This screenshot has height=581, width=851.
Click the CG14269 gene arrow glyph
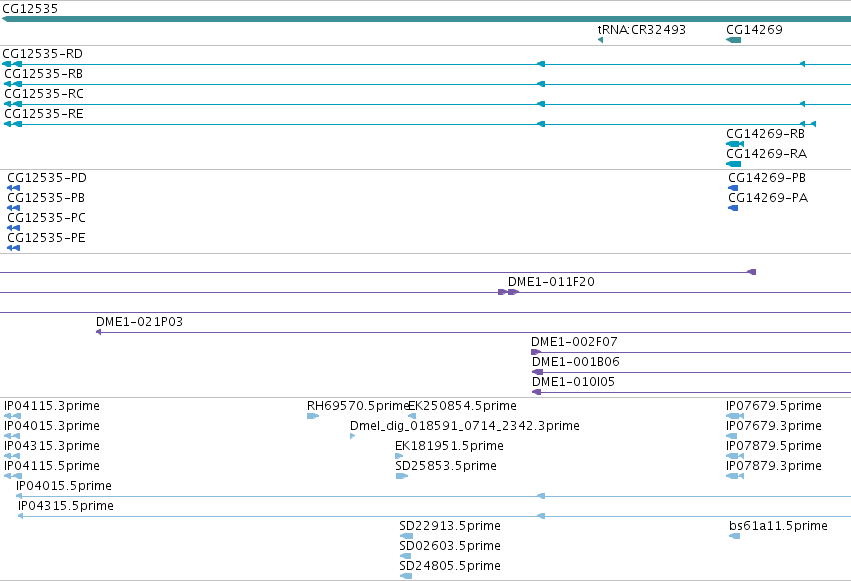tap(733, 40)
